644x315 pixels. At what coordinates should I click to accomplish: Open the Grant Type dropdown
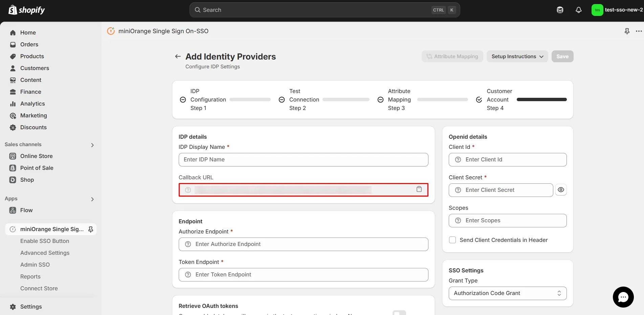click(508, 293)
